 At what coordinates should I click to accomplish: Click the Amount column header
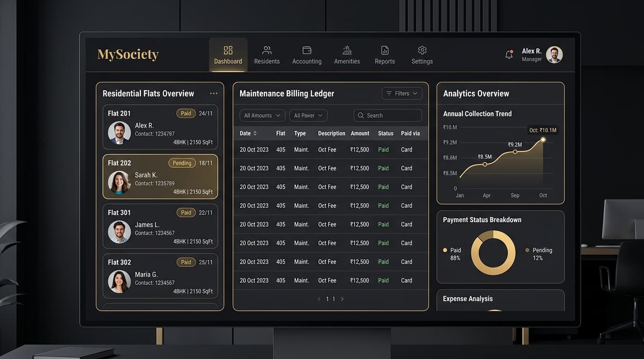point(360,133)
